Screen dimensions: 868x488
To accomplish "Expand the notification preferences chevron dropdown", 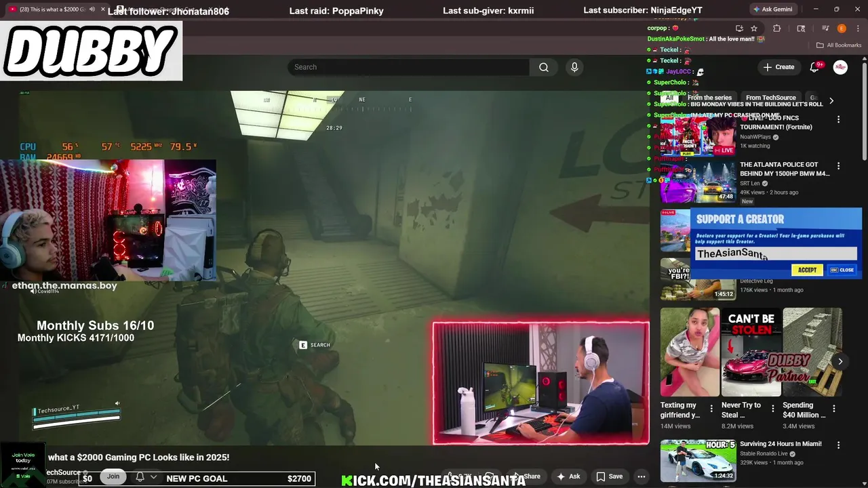I will pyautogui.click(x=153, y=477).
